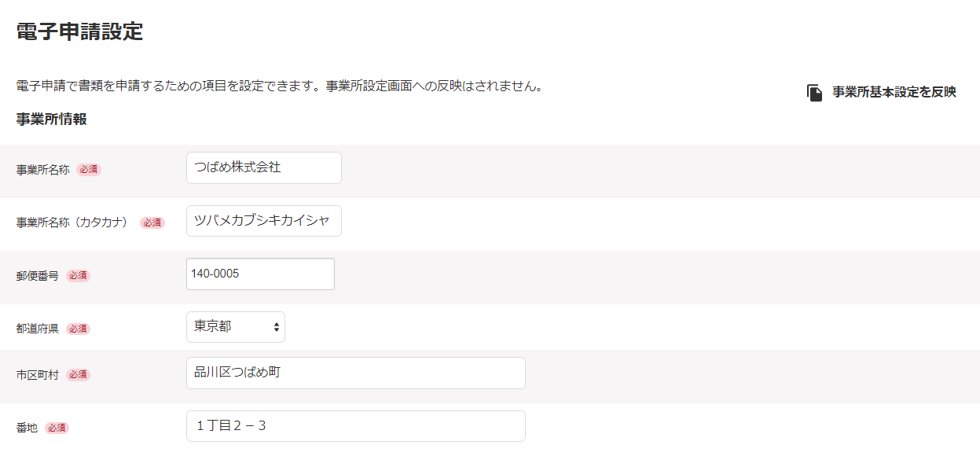This screenshot has width=980, height=456.
Task: Select the 郵便番号 field showing 140-0005
Action: (x=260, y=274)
